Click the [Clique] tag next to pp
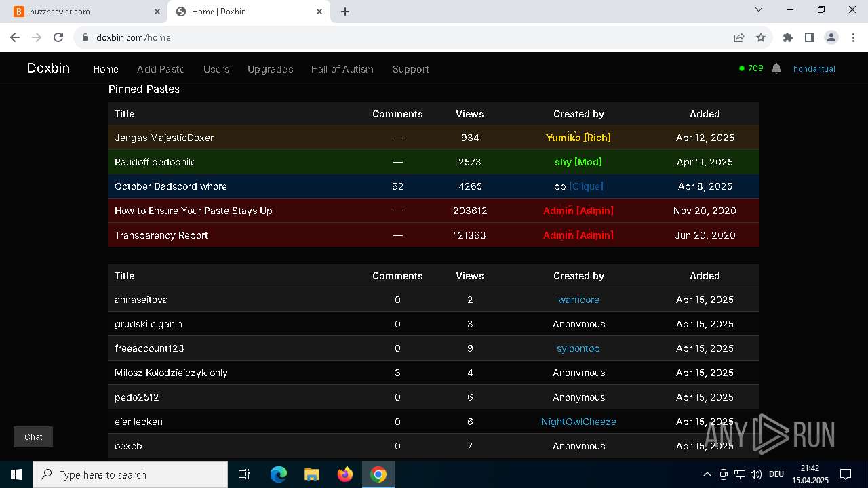868x488 pixels. pyautogui.click(x=586, y=186)
